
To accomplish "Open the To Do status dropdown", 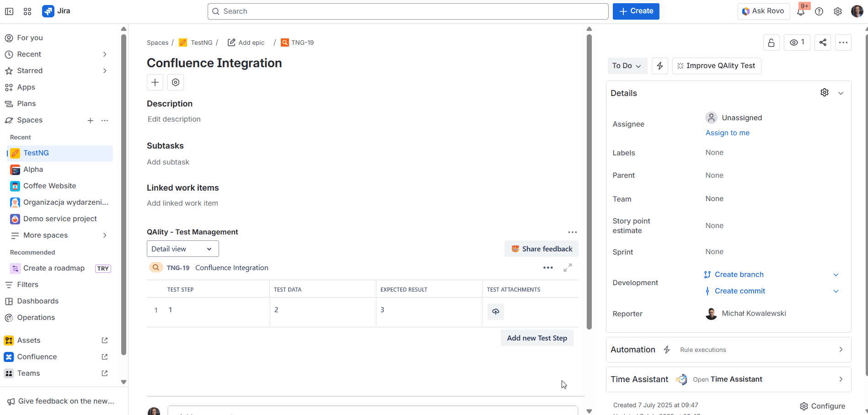I will [627, 66].
